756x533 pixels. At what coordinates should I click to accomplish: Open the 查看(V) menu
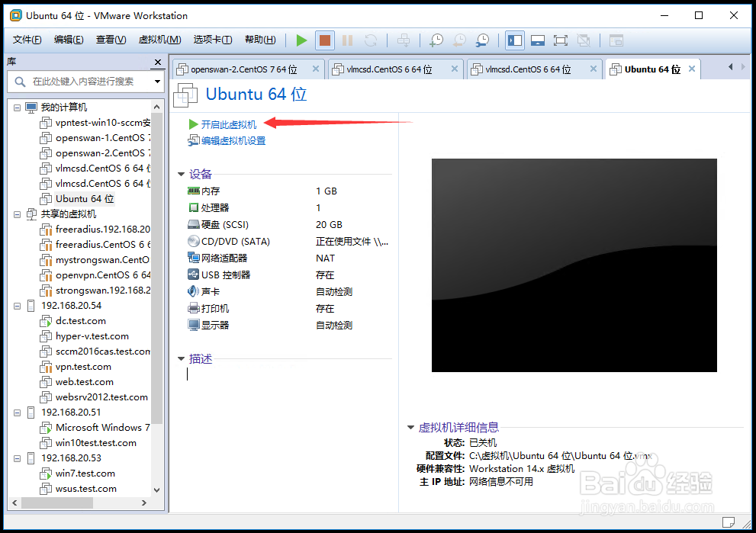pyautogui.click(x=111, y=40)
